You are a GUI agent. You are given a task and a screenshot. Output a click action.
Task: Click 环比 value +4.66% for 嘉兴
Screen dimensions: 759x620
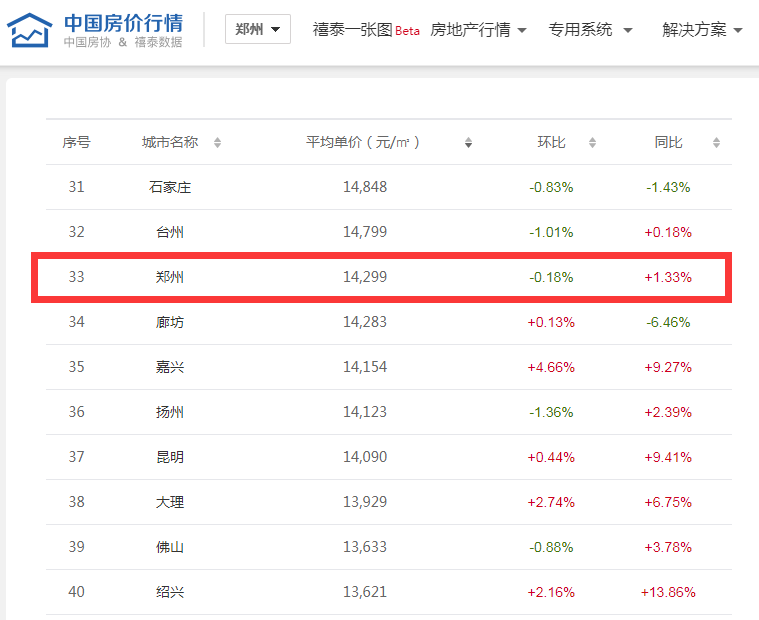point(551,367)
